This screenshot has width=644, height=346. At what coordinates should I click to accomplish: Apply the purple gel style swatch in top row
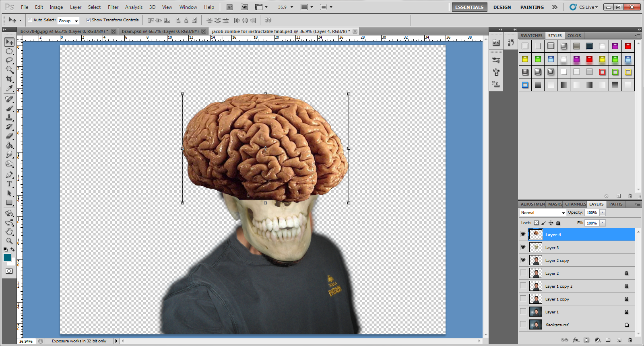click(x=615, y=46)
